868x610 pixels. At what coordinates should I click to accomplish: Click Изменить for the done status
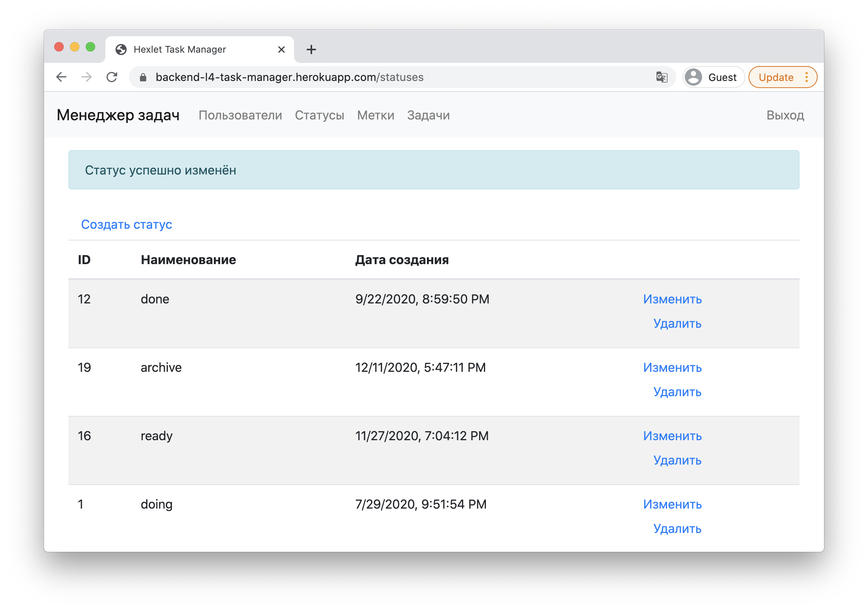point(672,299)
